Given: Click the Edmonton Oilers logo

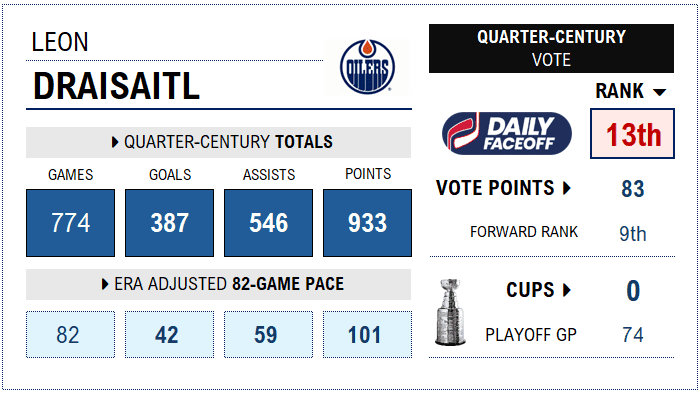Looking at the screenshot, I should tap(367, 67).
